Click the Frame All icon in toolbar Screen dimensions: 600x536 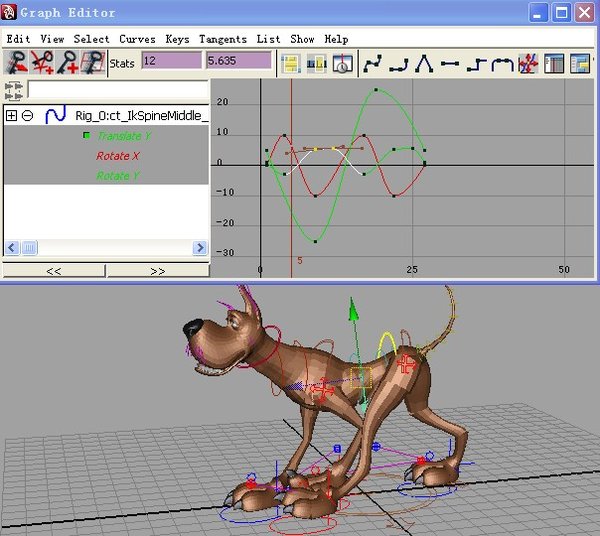pos(291,64)
